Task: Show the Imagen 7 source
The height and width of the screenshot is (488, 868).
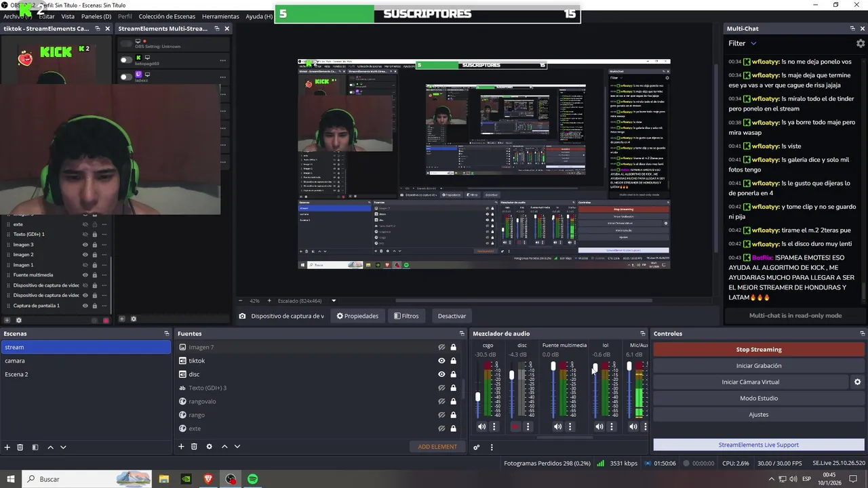Action: 441,347
